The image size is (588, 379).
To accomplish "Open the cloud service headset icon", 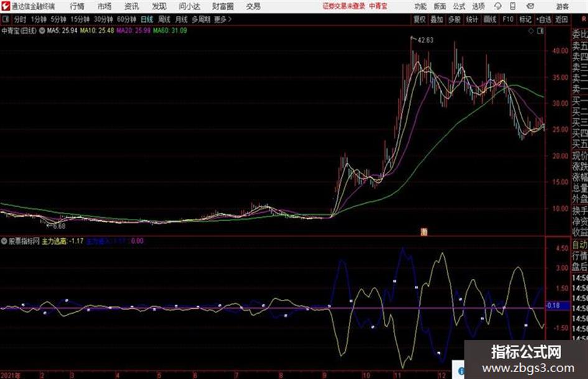I will [x=498, y=6].
